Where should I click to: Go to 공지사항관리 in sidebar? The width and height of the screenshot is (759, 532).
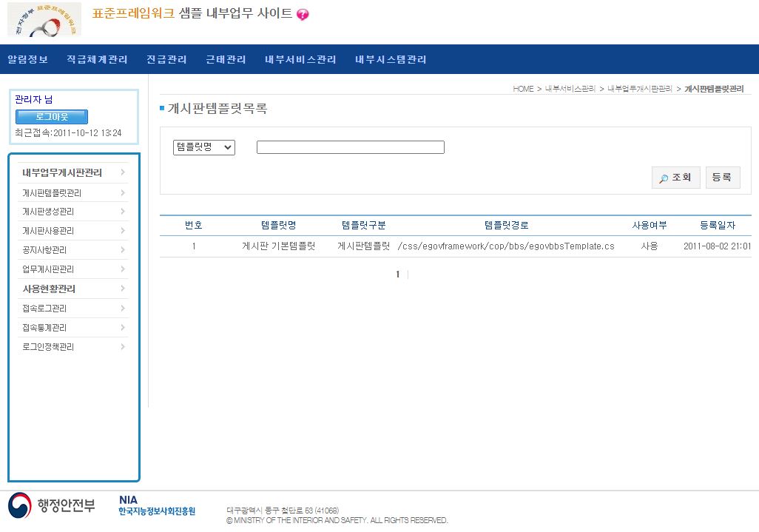click(x=44, y=251)
